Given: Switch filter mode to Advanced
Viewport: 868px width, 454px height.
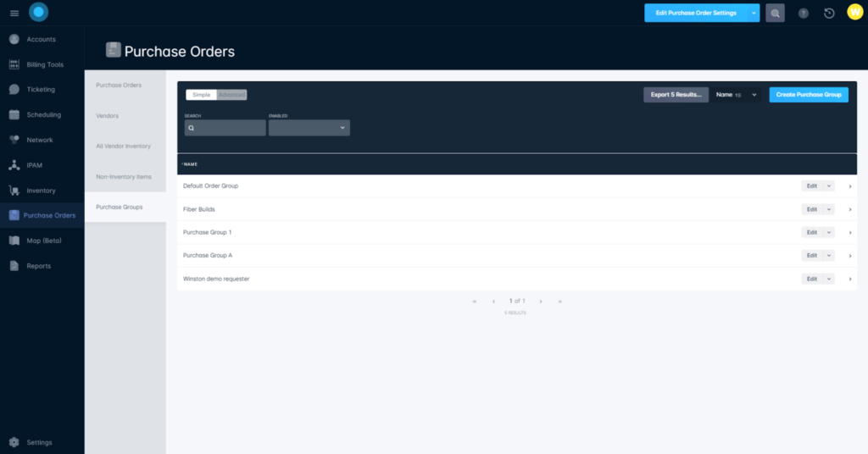Looking at the screenshot, I should tap(231, 95).
